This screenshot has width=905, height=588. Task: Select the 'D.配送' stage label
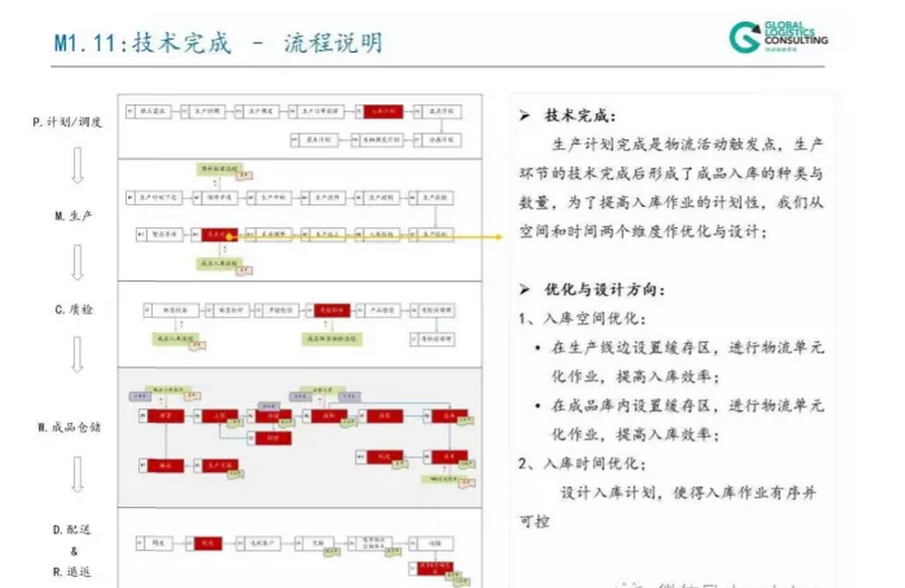click(72, 530)
